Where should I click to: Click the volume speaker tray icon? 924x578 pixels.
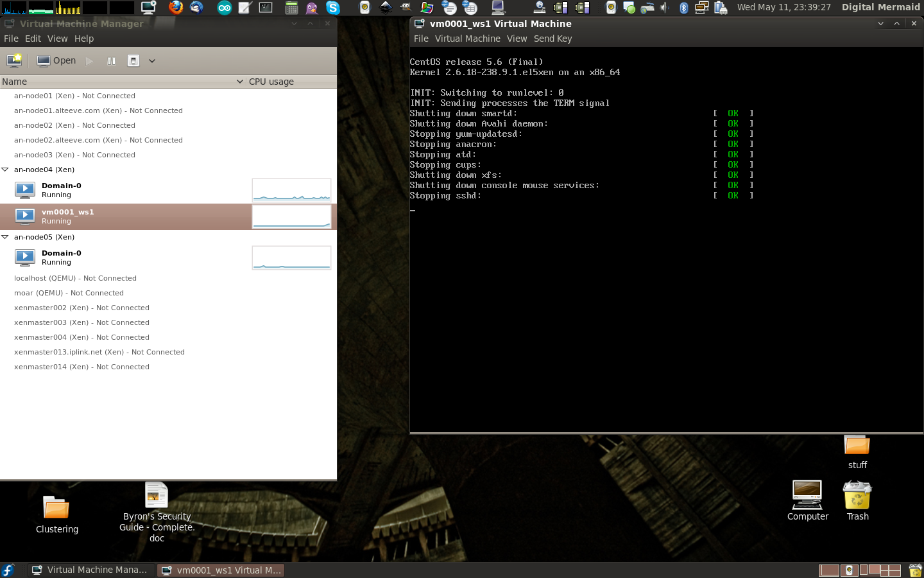click(x=665, y=8)
